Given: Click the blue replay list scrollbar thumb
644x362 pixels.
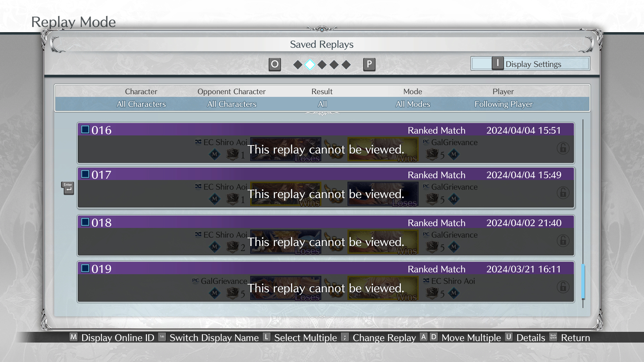Looking at the screenshot, I should click(583, 281).
